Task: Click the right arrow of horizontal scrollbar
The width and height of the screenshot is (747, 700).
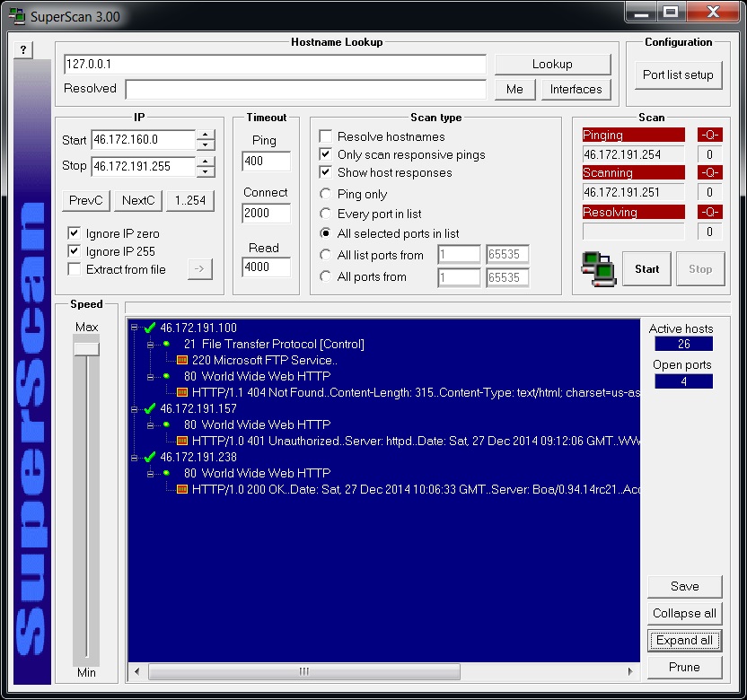Action: (630, 672)
